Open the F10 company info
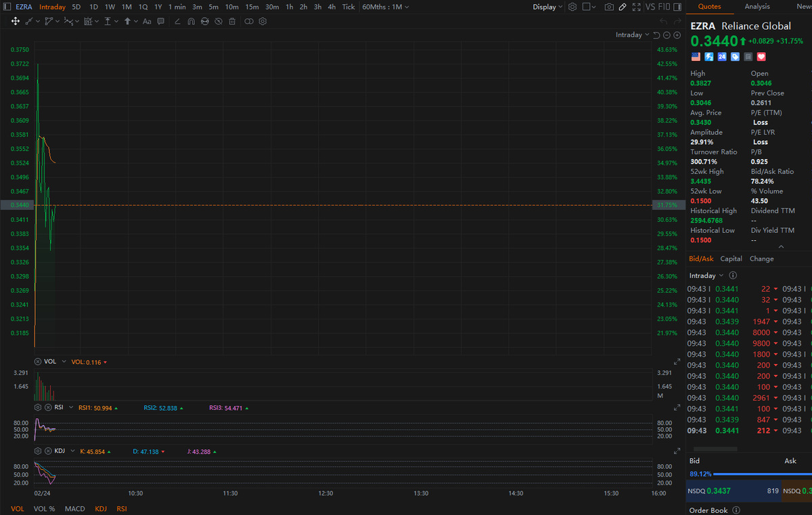The height and width of the screenshot is (515, 812). (664, 7)
